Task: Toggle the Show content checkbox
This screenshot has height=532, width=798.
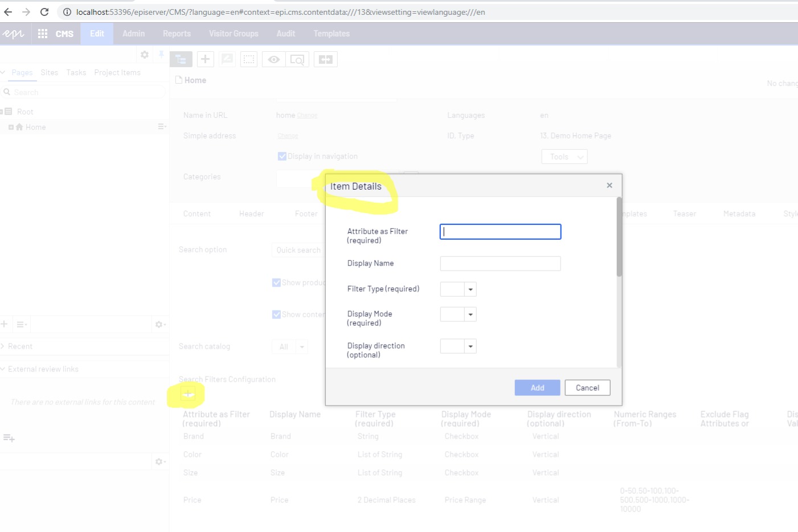Action: tap(276, 314)
